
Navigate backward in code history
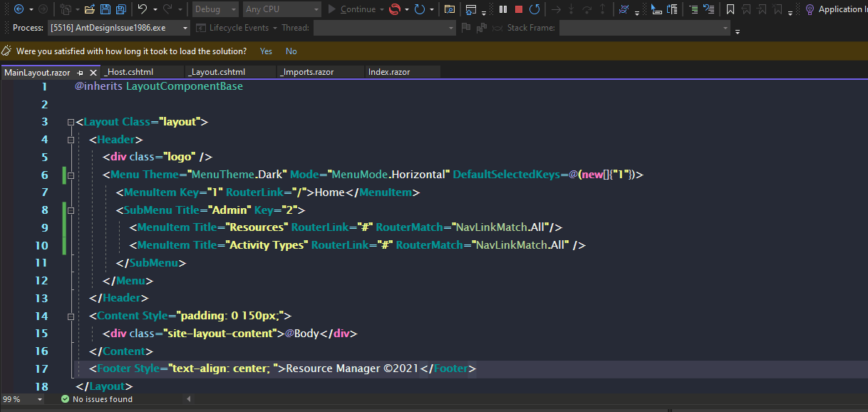coord(19,9)
